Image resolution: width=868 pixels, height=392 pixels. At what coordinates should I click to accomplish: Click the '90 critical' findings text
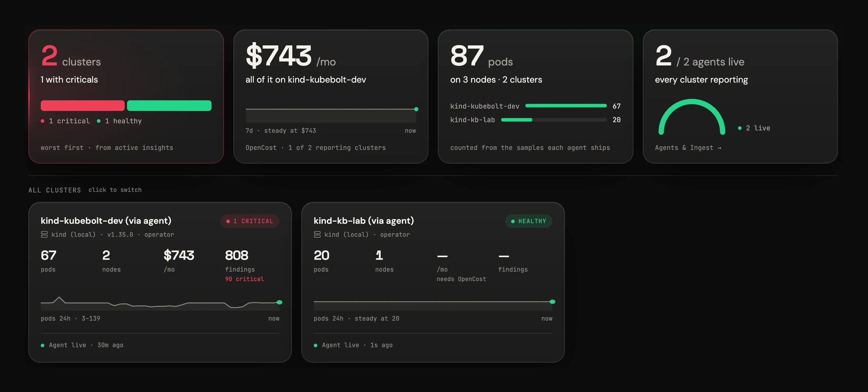(x=245, y=279)
